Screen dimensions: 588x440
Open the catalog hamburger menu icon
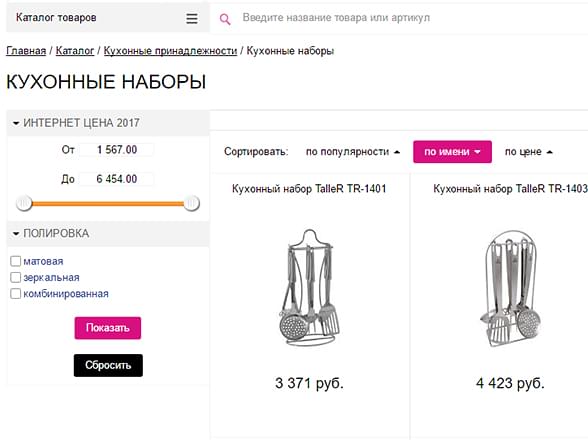[x=192, y=18]
